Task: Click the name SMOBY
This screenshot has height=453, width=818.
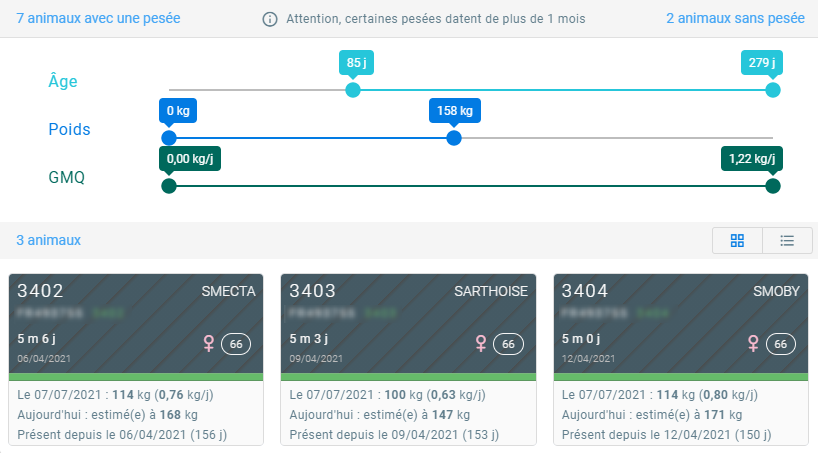Action: 776,291
